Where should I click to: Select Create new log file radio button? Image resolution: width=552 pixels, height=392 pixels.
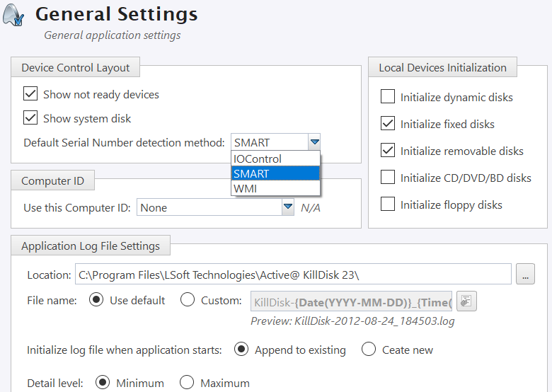(369, 350)
